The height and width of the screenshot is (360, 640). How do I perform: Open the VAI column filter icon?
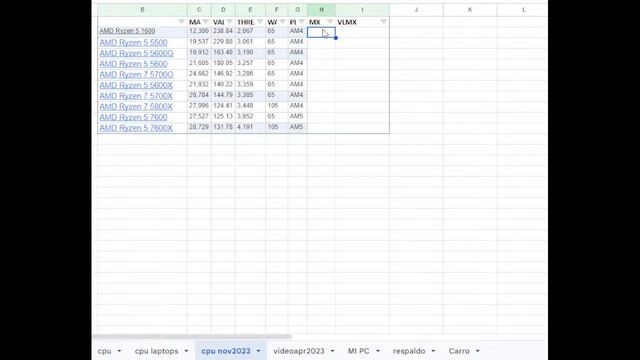pyautogui.click(x=229, y=22)
